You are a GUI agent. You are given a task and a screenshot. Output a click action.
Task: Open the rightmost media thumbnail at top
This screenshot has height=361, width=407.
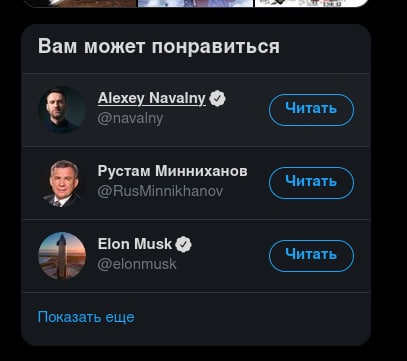click(312, 3)
